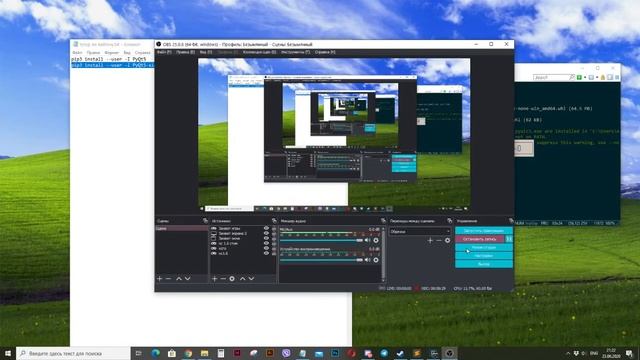The width and height of the screenshot is (640, 360).
Task: Pause the recording with the pause button
Action: pos(509,239)
